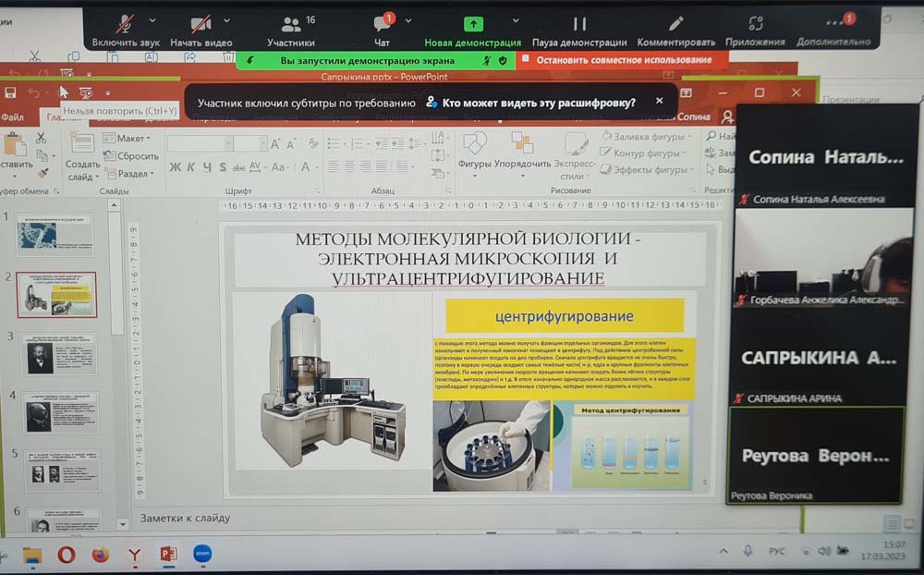Click the Сохранить floppy disk icon
Image resolution: width=924 pixels, height=575 pixels.
(11, 92)
